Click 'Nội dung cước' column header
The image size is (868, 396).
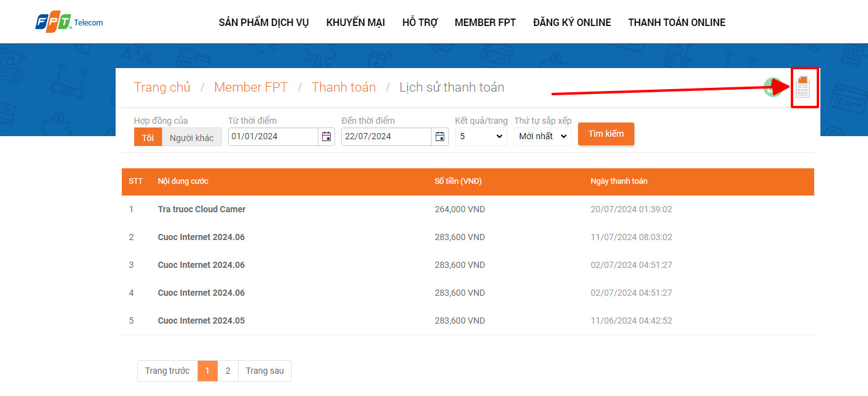[x=183, y=181]
